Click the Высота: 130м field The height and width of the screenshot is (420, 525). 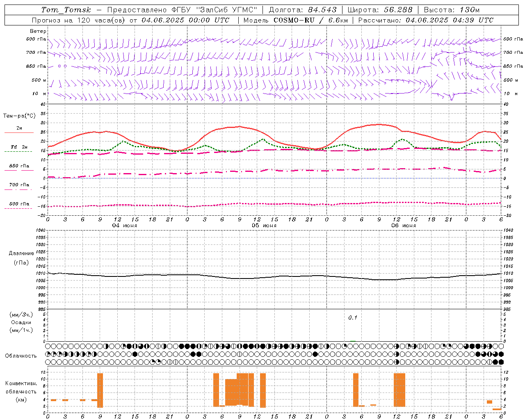[x=452, y=10]
